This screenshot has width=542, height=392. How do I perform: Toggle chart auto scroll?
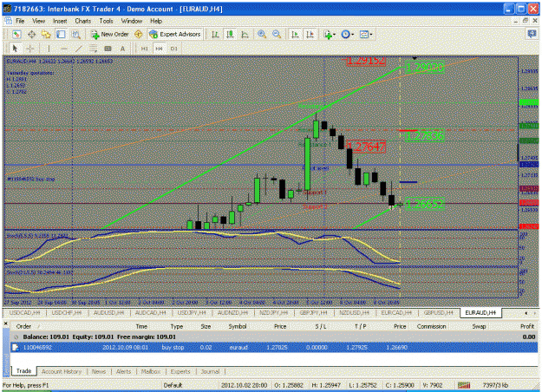tap(295, 34)
